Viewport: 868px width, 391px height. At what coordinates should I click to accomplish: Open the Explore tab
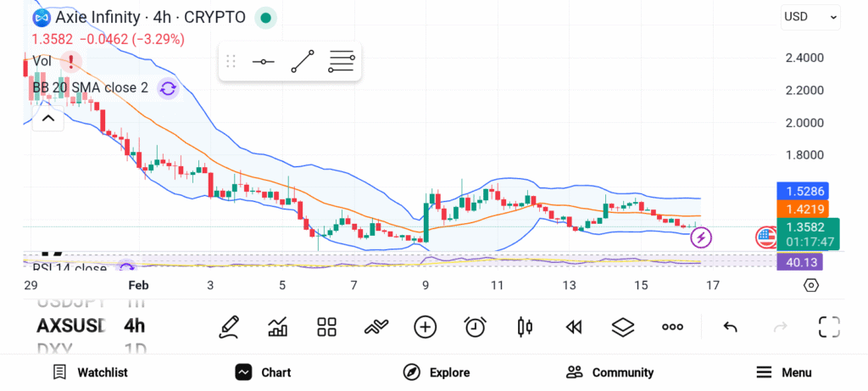pyautogui.click(x=437, y=372)
